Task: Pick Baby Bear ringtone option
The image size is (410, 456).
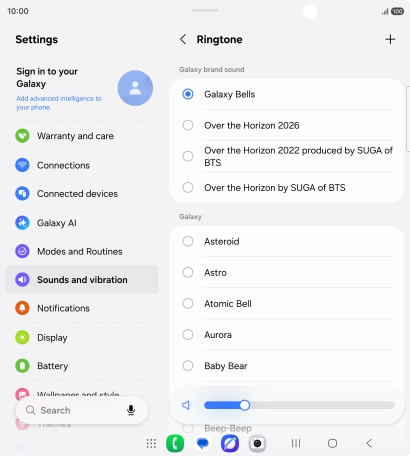Action: click(x=287, y=366)
